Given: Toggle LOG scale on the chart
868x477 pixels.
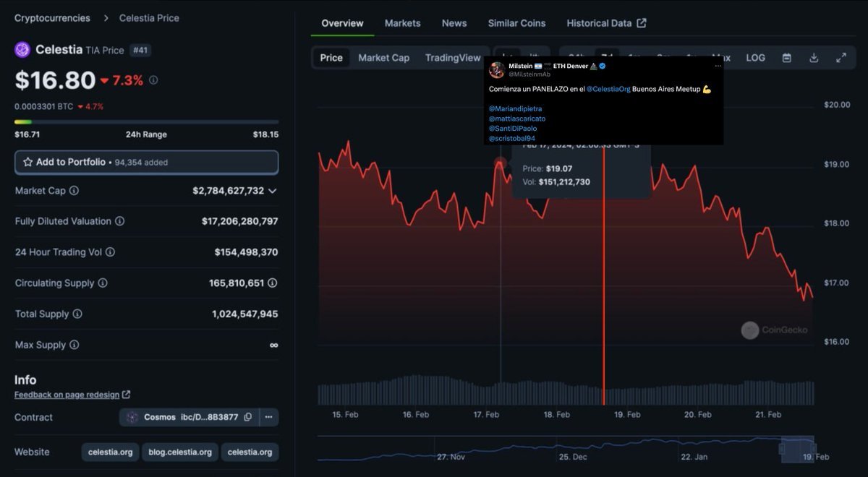Looking at the screenshot, I should [755, 58].
